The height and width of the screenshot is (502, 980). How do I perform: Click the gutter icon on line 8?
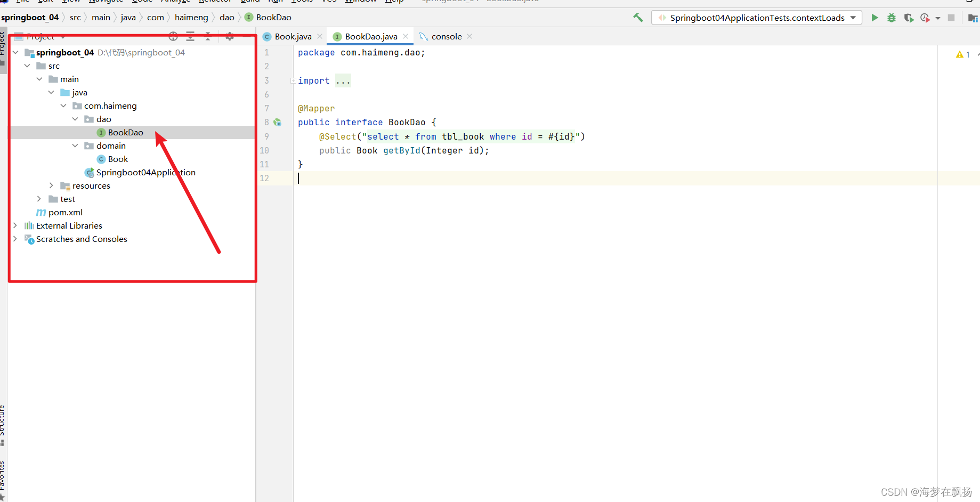pyautogui.click(x=278, y=123)
